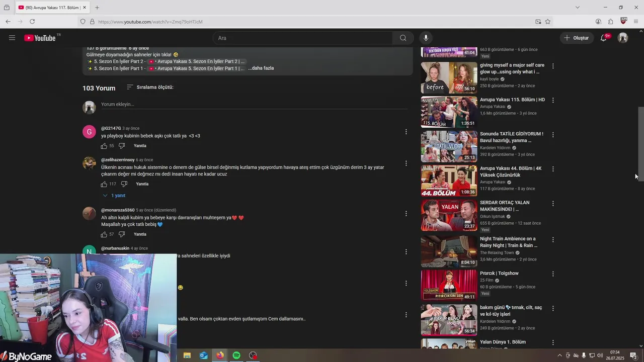The image size is (644, 362).
Task: Start voice search with microphone icon
Action: [x=426, y=38]
